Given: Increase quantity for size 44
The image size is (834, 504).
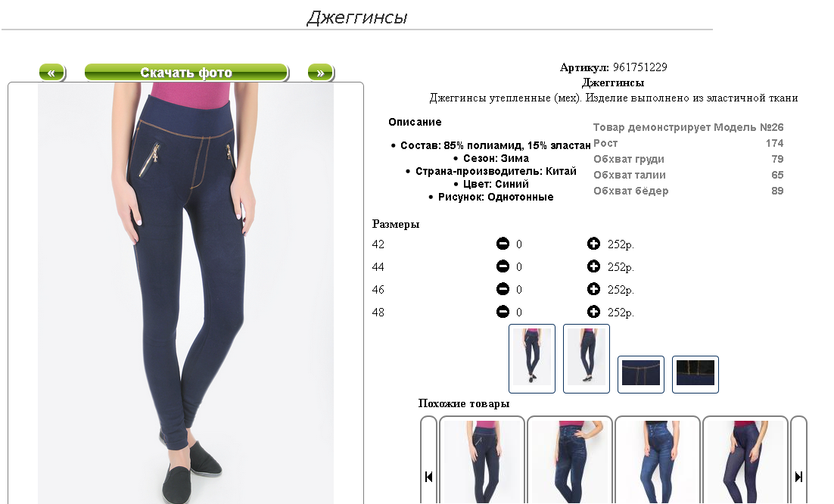Looking at the screenshot, I should pyautogui.click(x=593, y=266).
